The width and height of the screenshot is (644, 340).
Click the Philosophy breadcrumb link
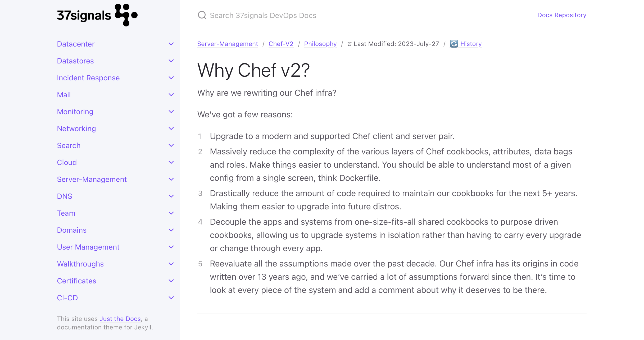click(320, 44)
